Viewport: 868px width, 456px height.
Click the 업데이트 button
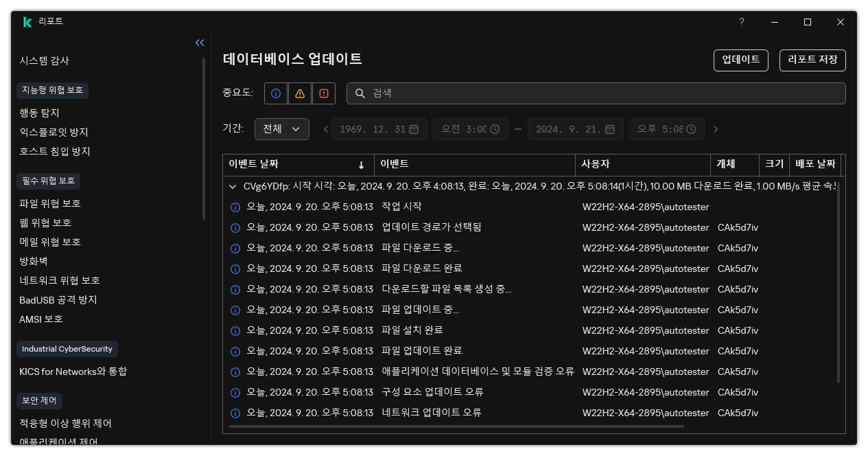[741, 60]
